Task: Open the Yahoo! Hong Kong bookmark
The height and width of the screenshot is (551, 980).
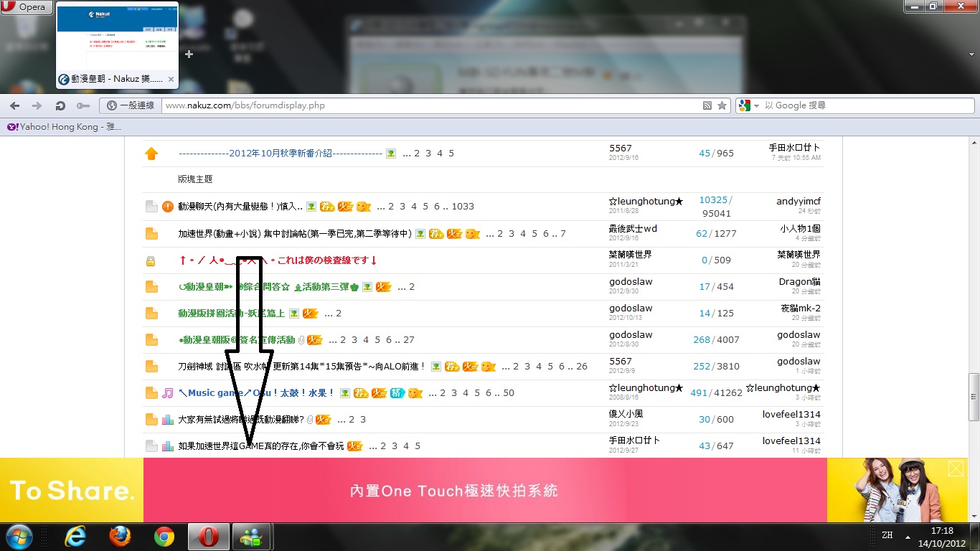Action: click(x=64, y=127)
